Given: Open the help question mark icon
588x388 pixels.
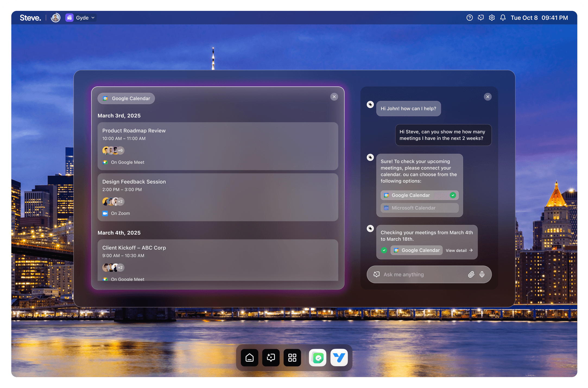Looking at the screenshot, I should 469,18.
